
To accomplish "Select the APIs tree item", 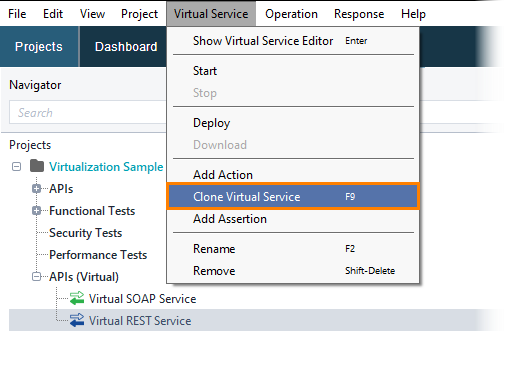I will tap(61, 189).
